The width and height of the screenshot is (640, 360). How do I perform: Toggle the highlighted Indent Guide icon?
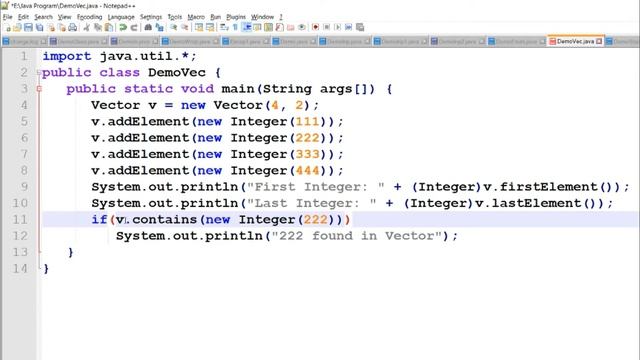point(247,27)
